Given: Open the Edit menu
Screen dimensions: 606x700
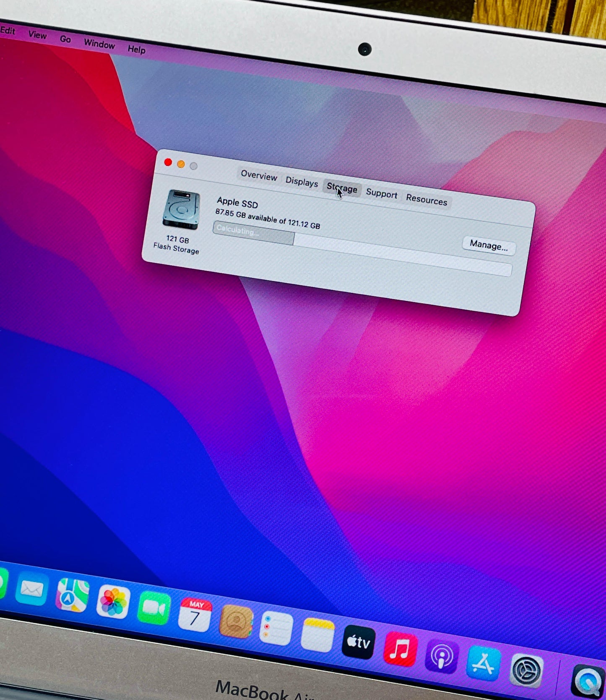Looking at the screenshot, I should (8, 31).
